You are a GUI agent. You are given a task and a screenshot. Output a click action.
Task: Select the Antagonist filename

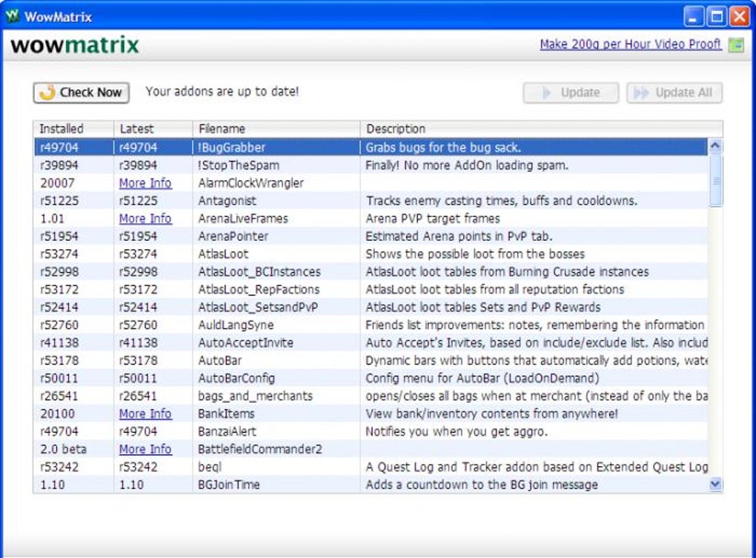tap(227, 201)
